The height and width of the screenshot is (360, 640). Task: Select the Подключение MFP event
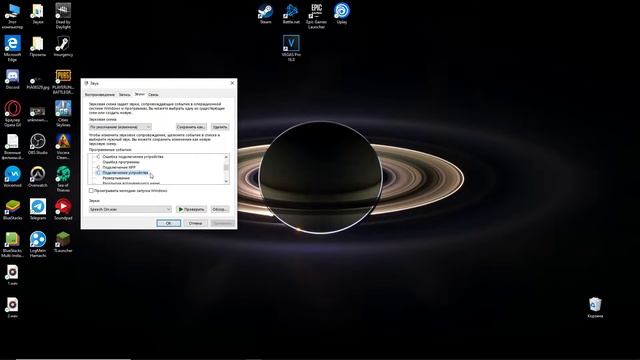click(119, 167)
